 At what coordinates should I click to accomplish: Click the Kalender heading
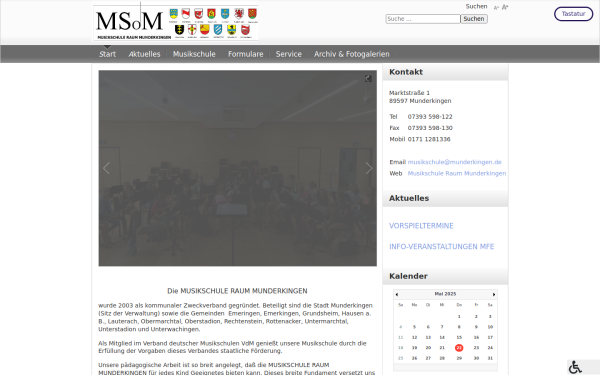click(408, 276)
